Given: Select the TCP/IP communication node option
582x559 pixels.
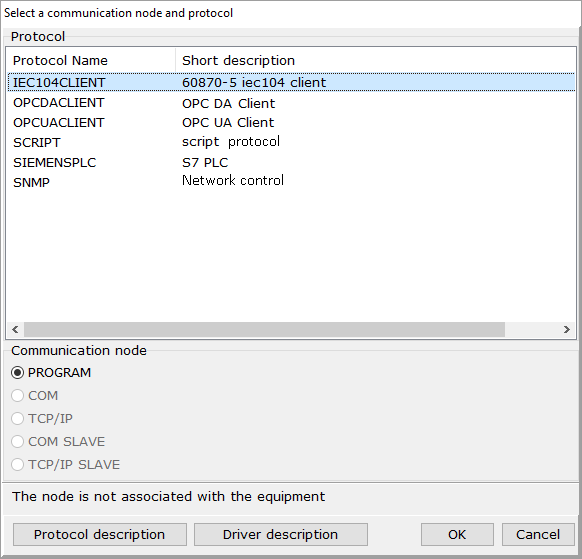Looking at the screenshot, I should [17, 418].
